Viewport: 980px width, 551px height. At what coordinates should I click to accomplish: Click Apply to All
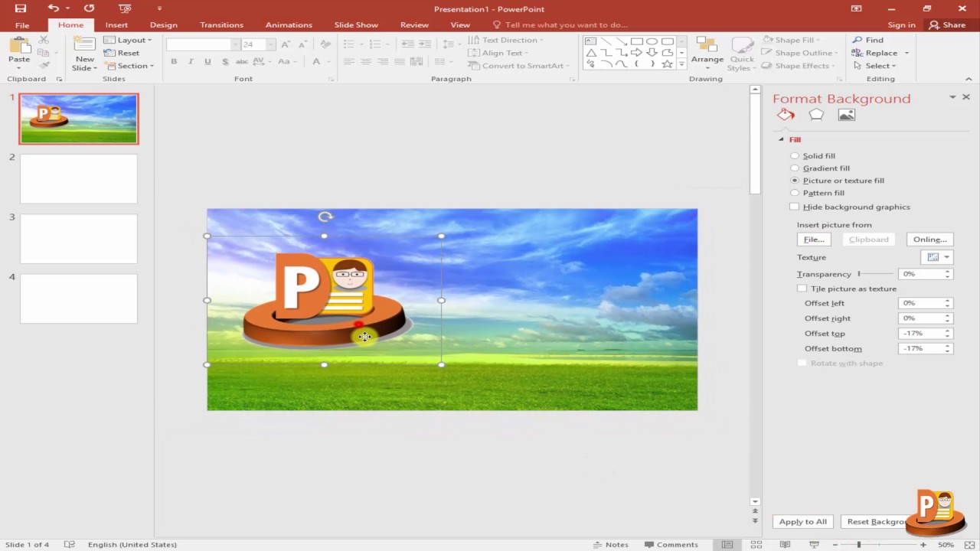point(802,522)
